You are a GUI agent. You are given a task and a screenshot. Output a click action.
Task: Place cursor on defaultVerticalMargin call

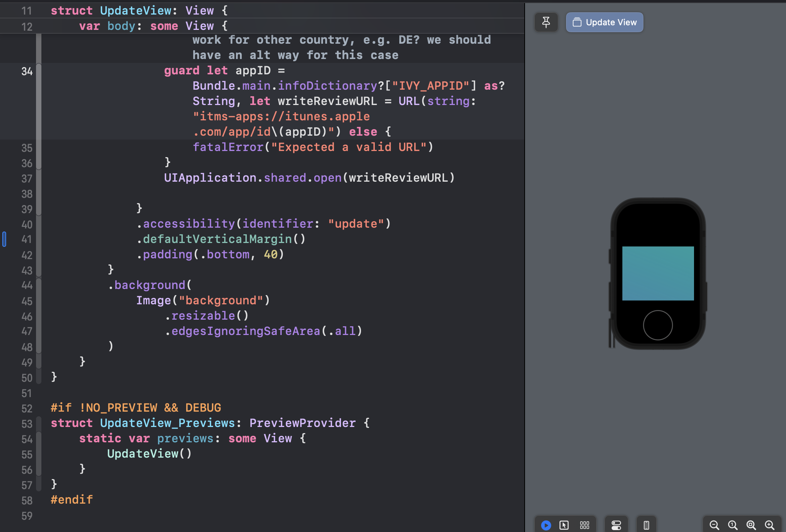pos(217,239)
